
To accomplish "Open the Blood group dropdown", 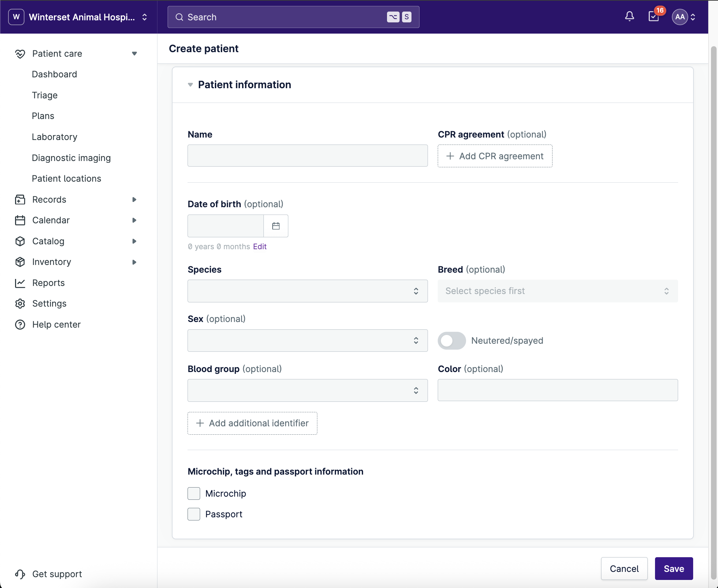I will pyautogui.click(x=307, y=390).
